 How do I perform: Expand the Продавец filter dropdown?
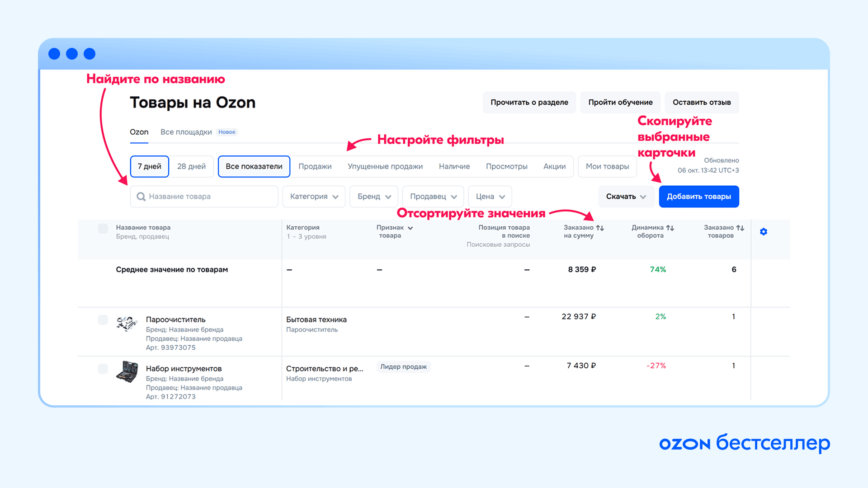[433, 197]
